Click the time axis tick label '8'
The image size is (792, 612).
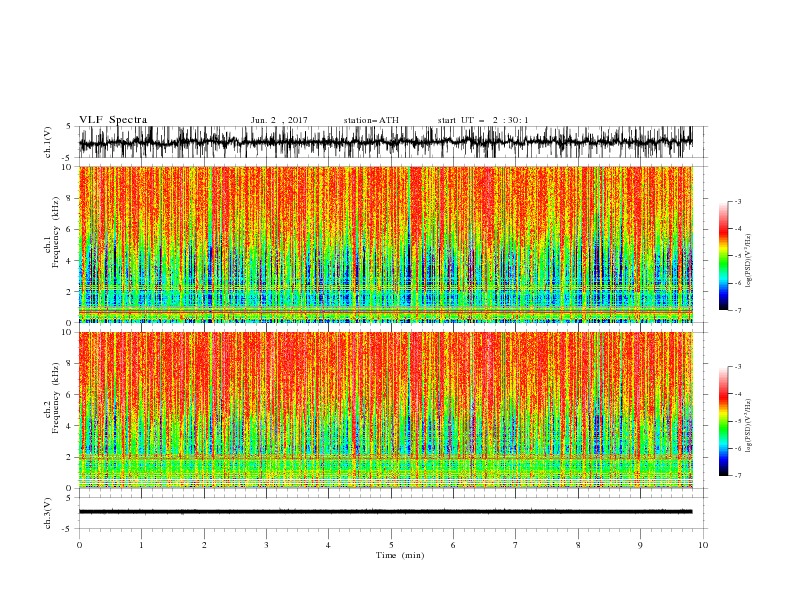pos(578,545)
